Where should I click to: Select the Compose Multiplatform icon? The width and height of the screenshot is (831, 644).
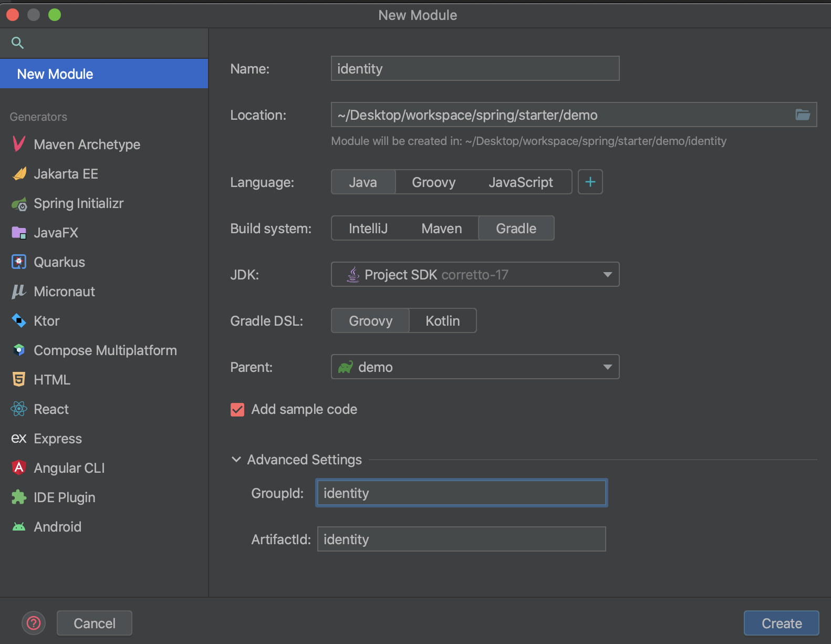tap(19, 350)
